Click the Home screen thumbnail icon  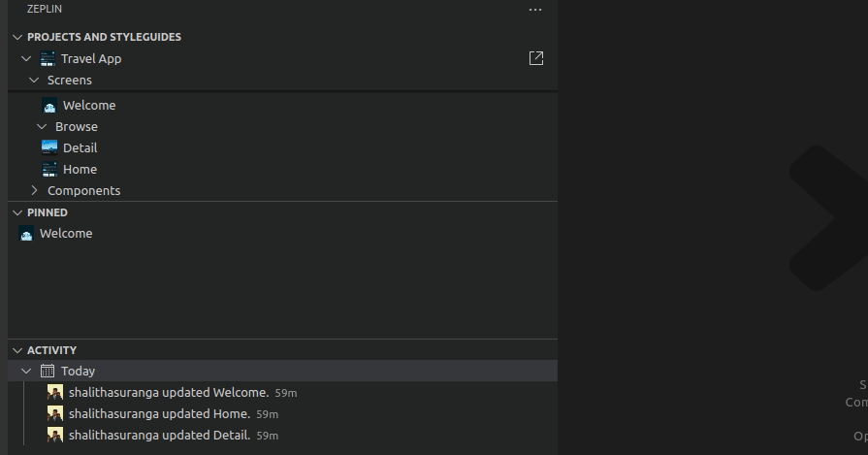[x=49, y=169]
